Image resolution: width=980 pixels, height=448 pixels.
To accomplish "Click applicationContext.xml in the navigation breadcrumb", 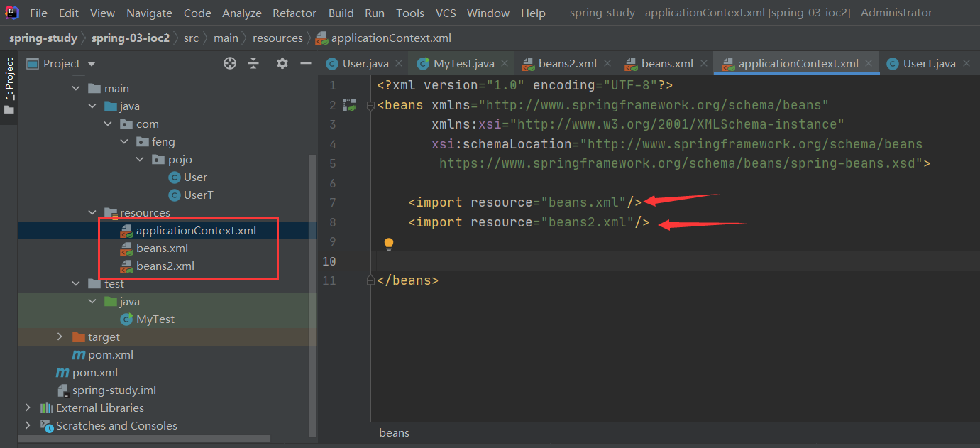I will click(383, 38).
